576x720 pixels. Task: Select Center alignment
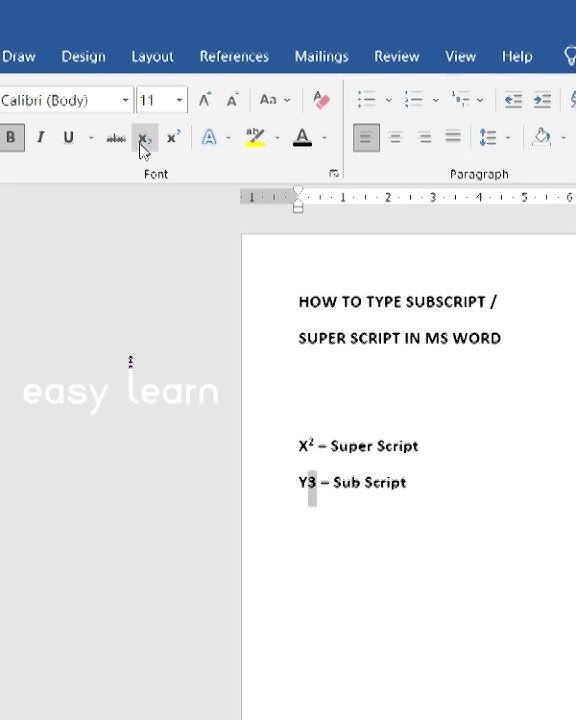click(x=395, y=137)
